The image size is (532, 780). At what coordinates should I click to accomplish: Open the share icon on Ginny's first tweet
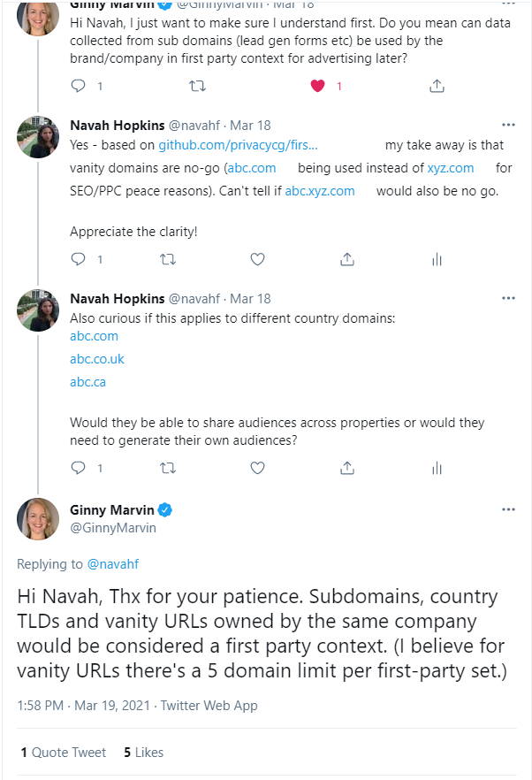pyautogui.click(x=437, y=86)
